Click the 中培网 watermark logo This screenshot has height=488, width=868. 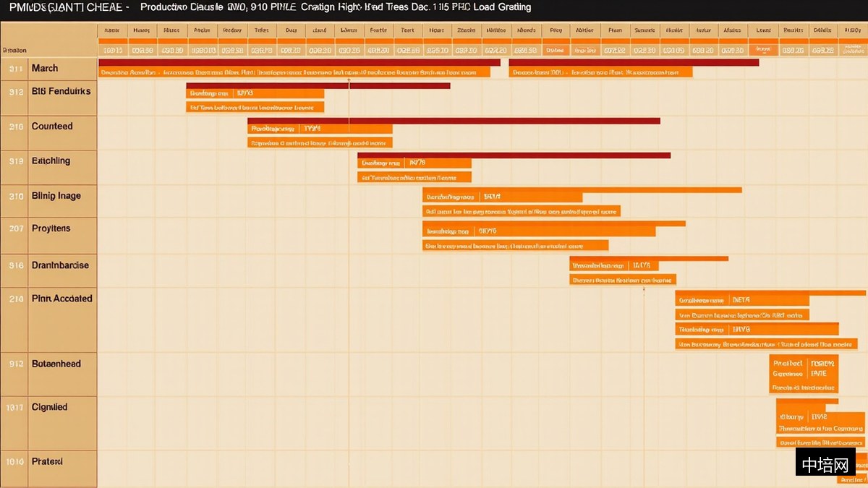coord(826,461)
